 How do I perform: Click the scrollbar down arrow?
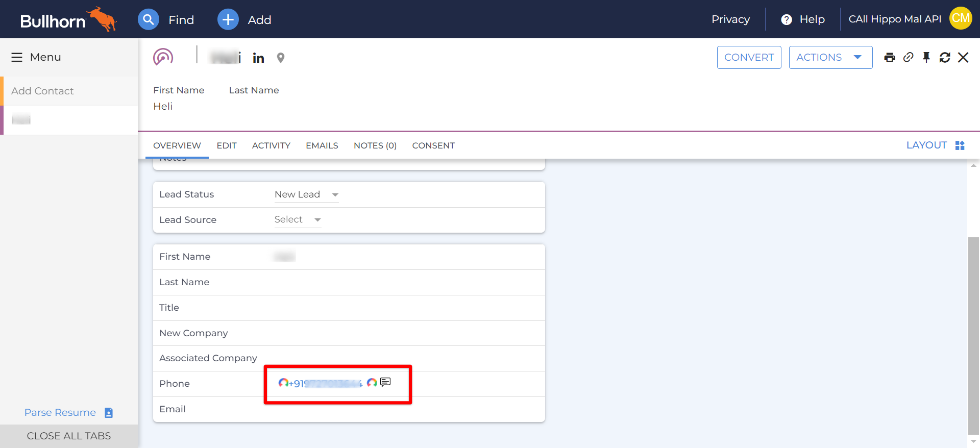tap(973, 441)
